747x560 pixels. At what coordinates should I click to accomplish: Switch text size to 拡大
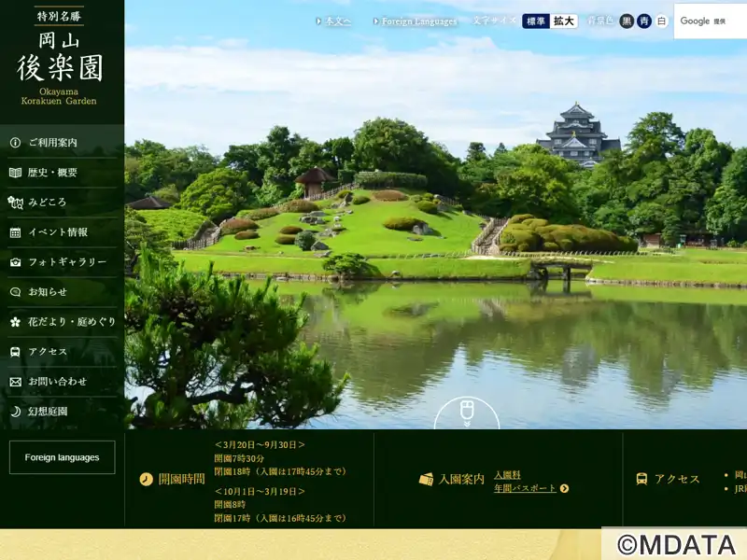pyautogui.click(x=563, y=21)
